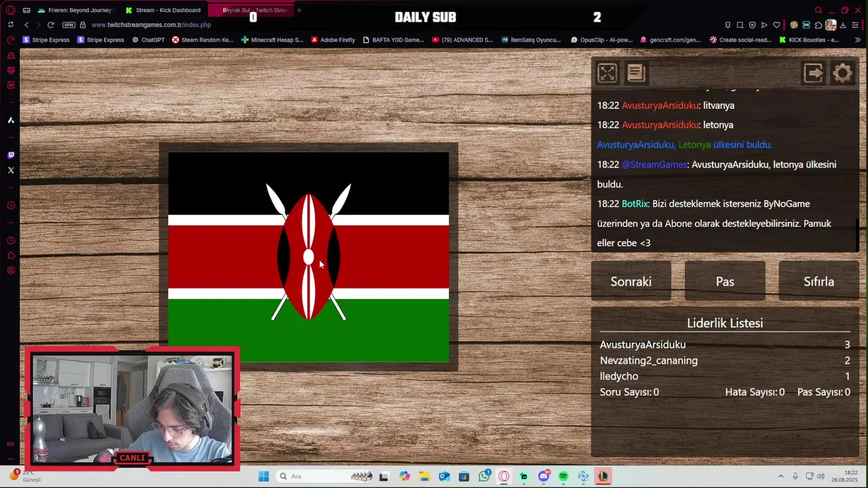Click the logout arrow icon in game
Image resolution: width=868 pixels, height=488 pixels.
[x=813, y=73]
